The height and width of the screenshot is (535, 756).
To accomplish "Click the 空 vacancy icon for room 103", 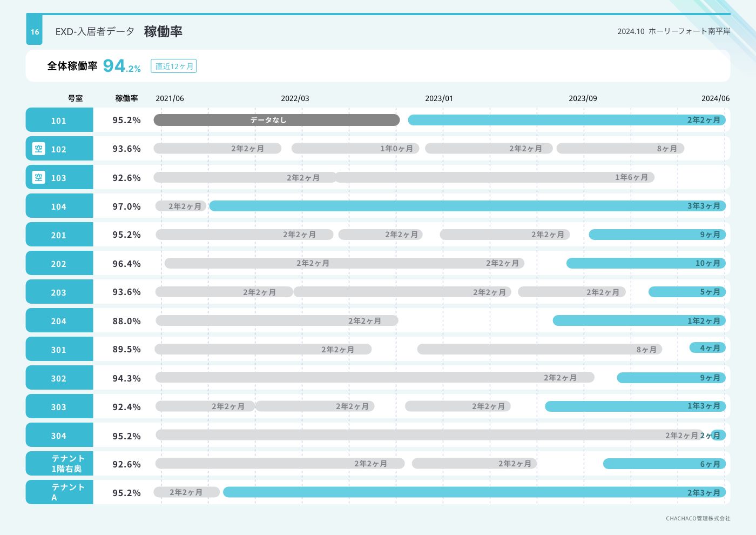I will point(38,177).
